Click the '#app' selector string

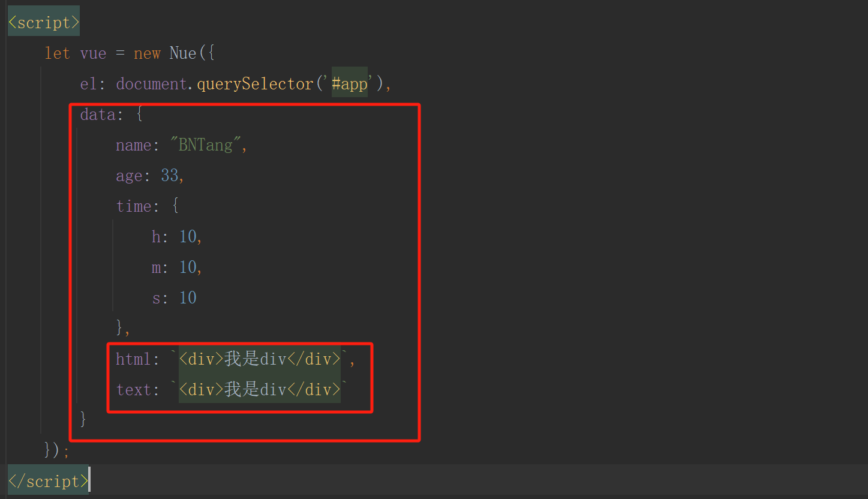[350, 84]
